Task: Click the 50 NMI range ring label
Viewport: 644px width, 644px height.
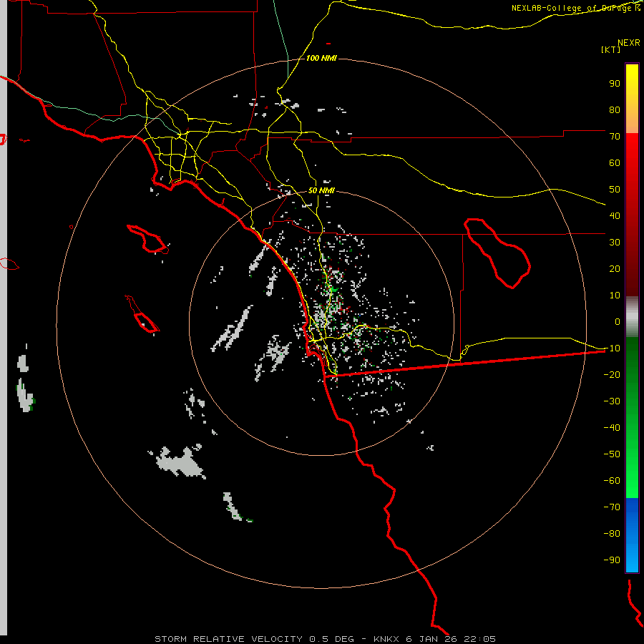Action: [x=321, y=190]
